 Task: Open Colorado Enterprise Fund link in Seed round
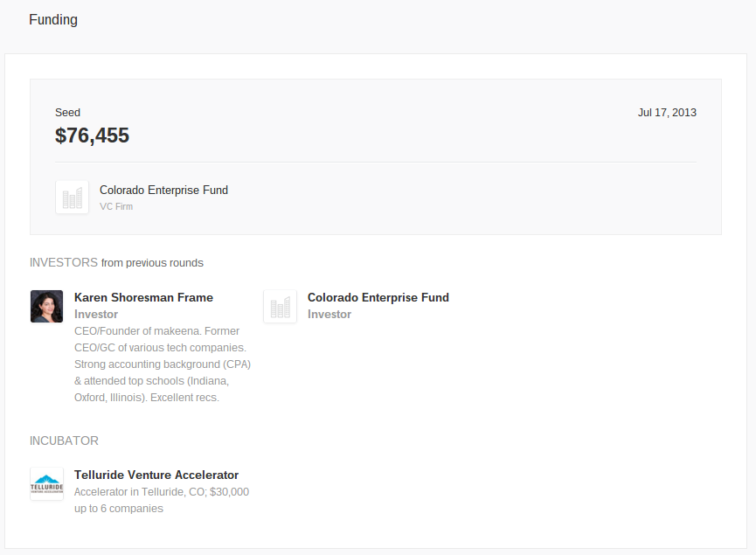click(163, 190)
